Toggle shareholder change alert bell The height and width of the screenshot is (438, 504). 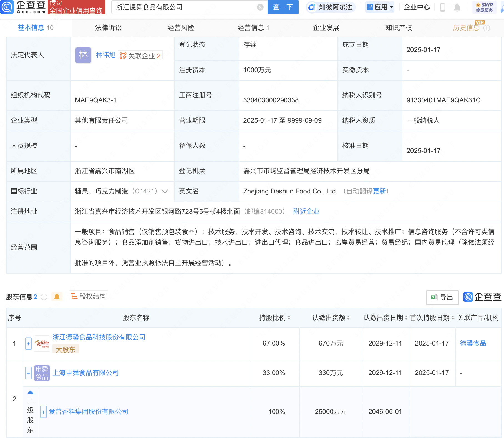pos(57,297)
